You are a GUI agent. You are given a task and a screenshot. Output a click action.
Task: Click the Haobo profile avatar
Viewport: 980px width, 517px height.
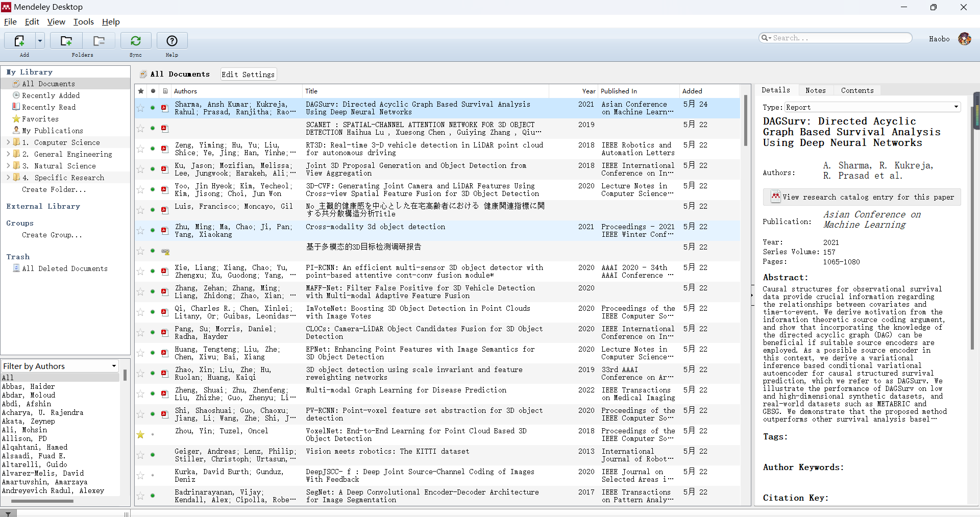[x=964, y=39]
